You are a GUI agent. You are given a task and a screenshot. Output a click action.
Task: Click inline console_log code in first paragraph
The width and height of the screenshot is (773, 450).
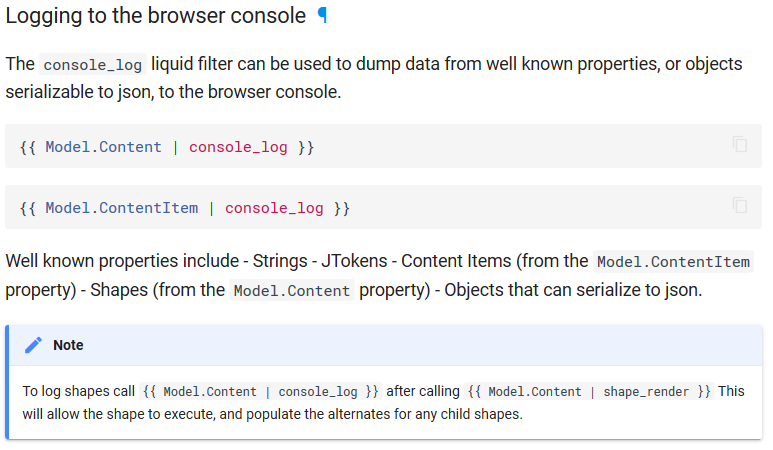click(x=93, y=65)
